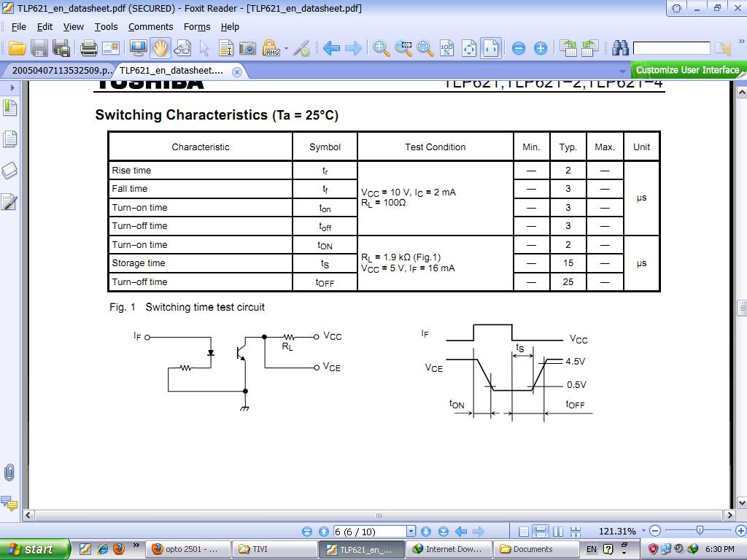747x560 pixels.
Task: Click the horizontal scrollbar thumb
Action: pyautogui.click(x=379, y=516)
